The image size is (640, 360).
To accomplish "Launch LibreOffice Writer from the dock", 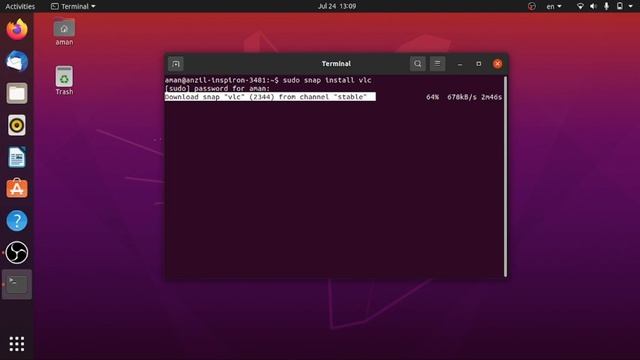I will (17, 157).
